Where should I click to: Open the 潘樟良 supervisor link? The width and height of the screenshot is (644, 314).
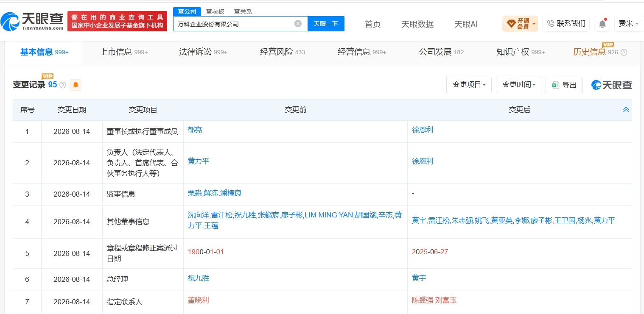tap(231, 193)
